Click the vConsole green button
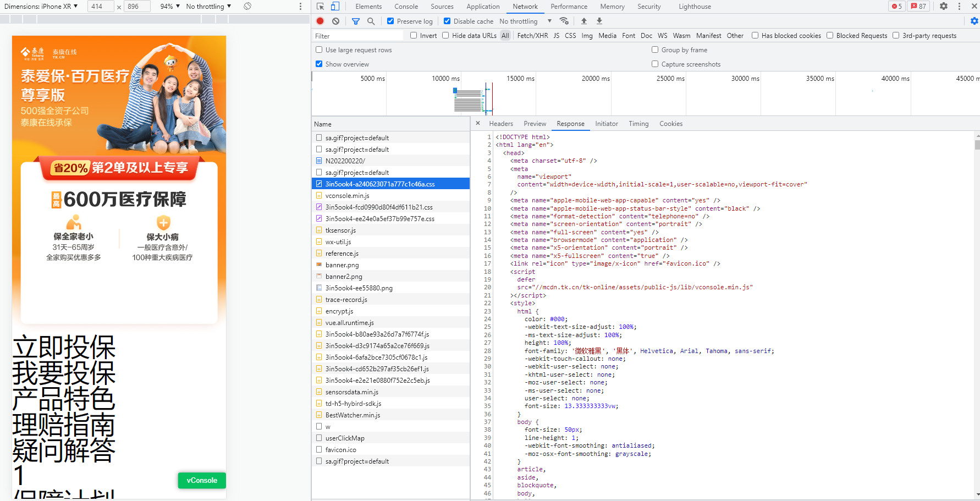This screenshot has width=980, height=501. pyautogui.click(x=202, y=480)
